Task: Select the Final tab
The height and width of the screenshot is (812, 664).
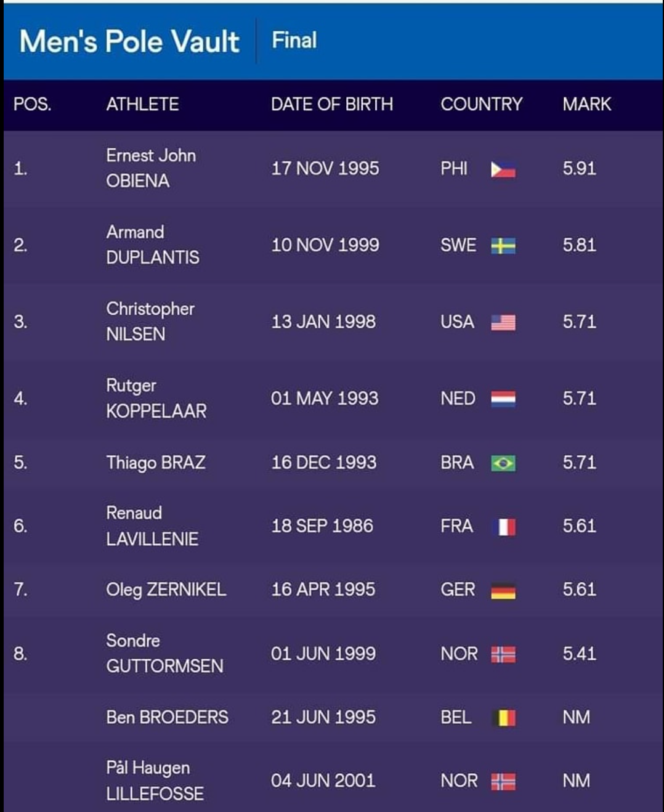Action: click(294, 41)
